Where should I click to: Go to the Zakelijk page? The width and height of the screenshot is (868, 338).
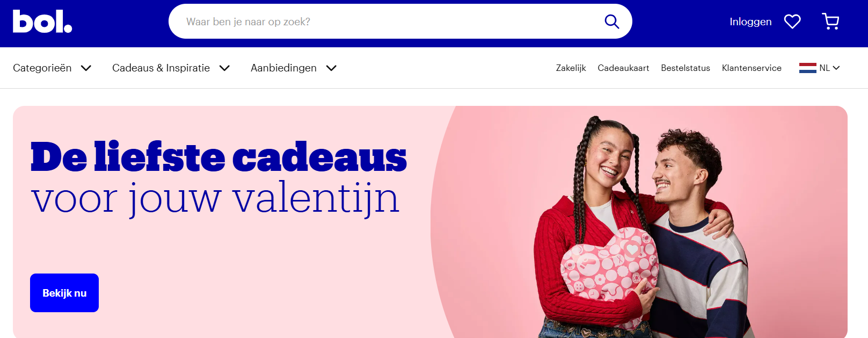(x=571, y=68)
